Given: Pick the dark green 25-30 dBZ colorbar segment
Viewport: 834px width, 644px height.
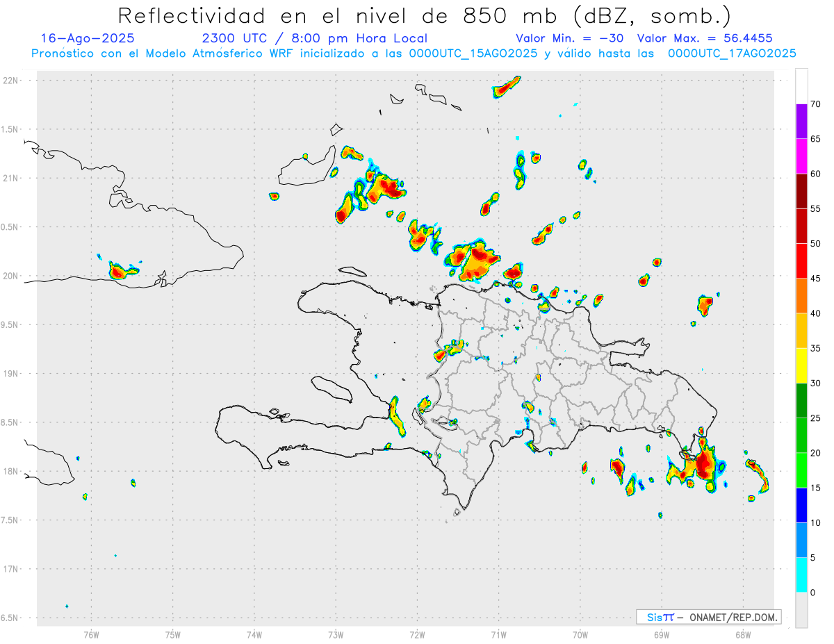Looking at the screenshot, I should [x=801, y=401].
